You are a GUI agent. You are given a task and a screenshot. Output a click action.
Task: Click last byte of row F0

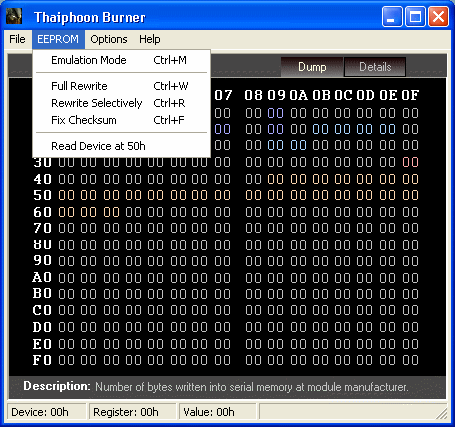410,360
